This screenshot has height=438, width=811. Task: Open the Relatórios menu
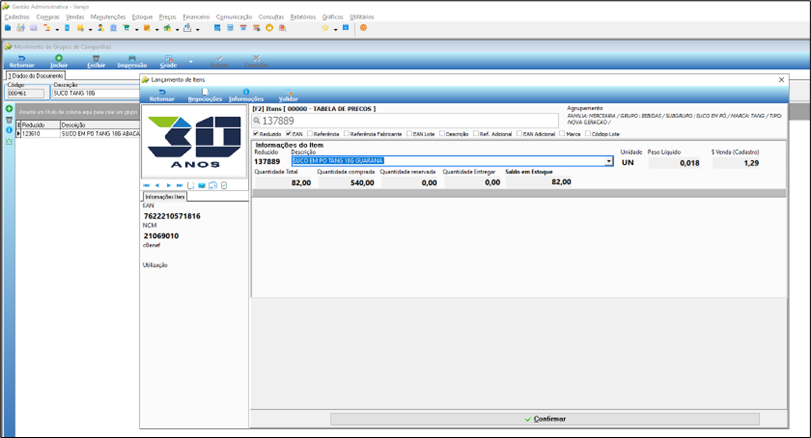(303, 17)
